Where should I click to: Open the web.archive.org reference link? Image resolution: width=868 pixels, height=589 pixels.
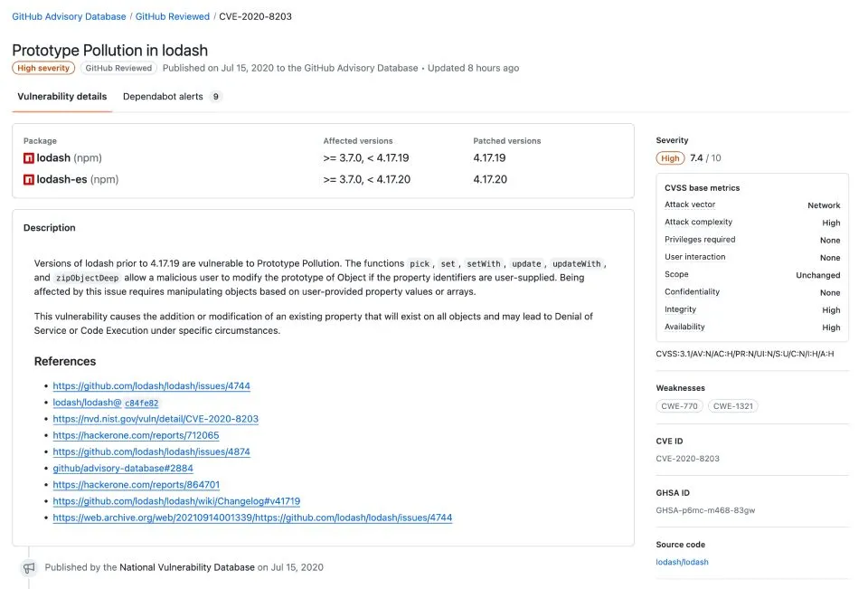click(x=253, y=517)
